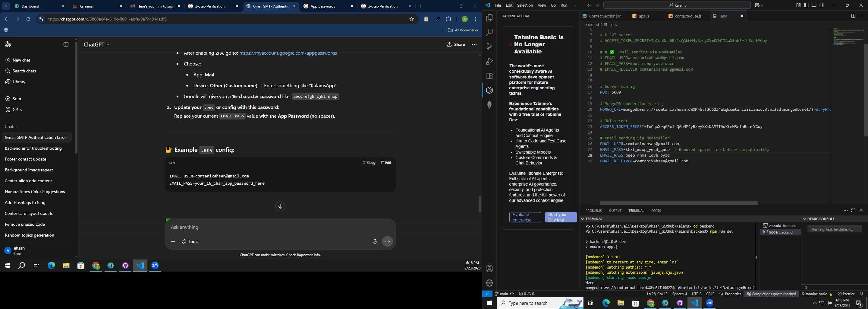The height and width of the screenshot is (309, 868).
Task: Open VS Code notifications bell
Action: pyautogui.click(x=861, y=294)
